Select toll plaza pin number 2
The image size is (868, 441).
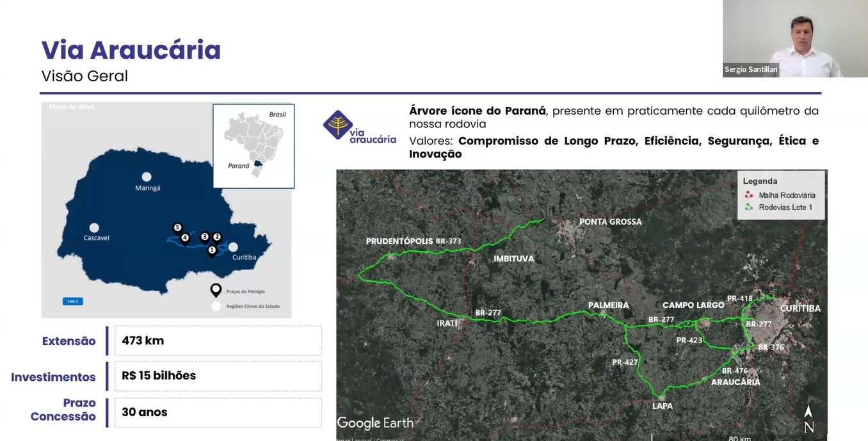tap(217, 237)
